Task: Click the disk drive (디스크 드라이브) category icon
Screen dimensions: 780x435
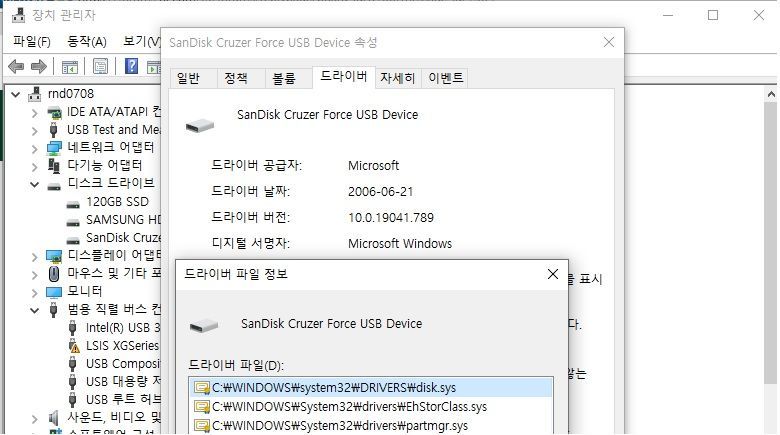Action: click(x=54, y=187)
